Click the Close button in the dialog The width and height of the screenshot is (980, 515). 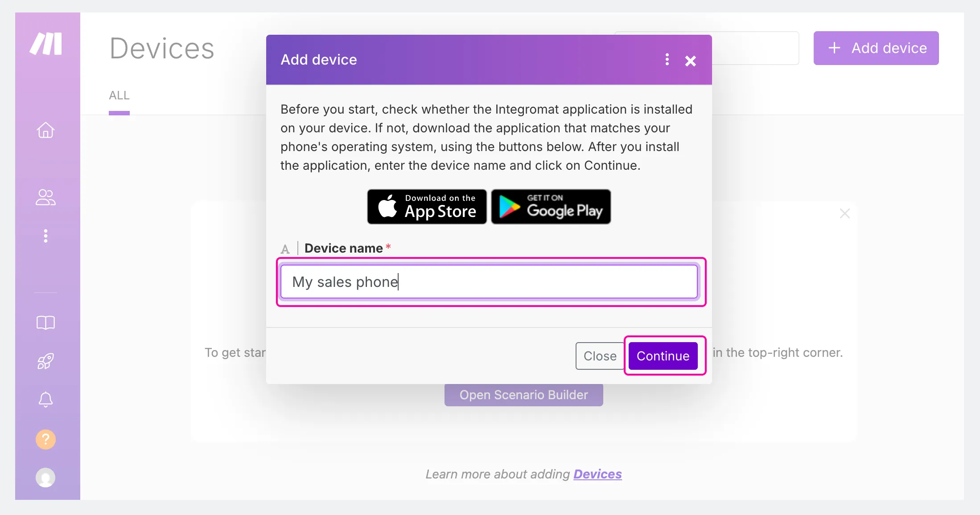coord(600,356)
